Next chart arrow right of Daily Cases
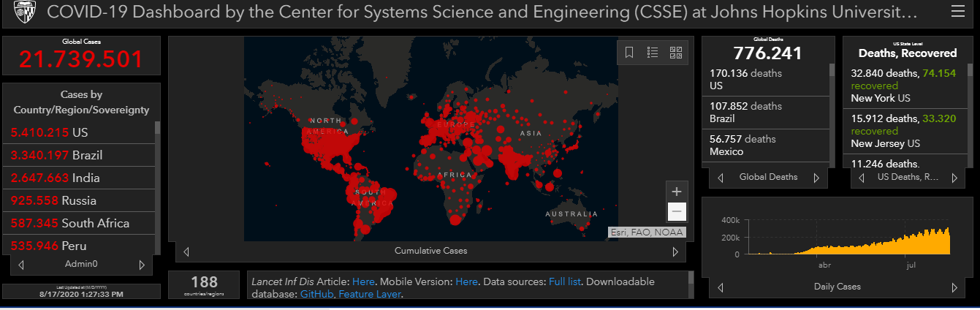The height and width of the screenshot is (310, 980). coord(954,287)
